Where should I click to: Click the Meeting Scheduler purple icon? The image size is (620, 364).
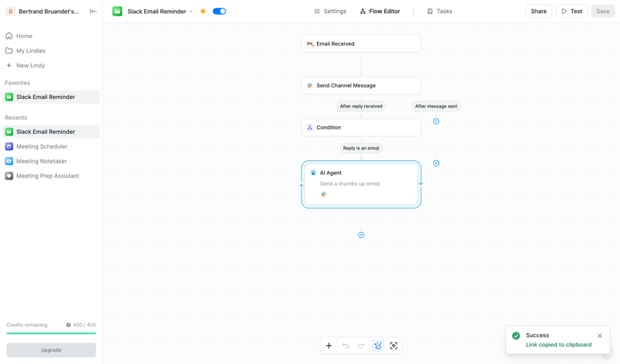(9, 146)
